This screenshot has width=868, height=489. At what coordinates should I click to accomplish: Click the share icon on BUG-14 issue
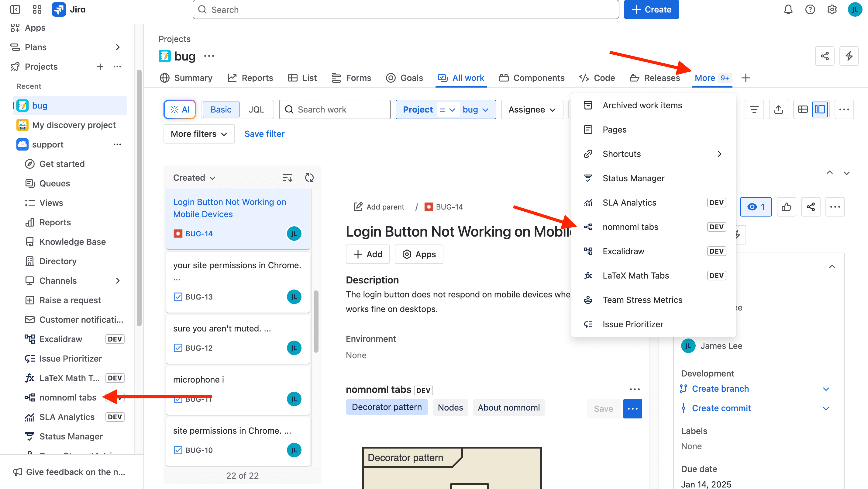coord(810,207)
